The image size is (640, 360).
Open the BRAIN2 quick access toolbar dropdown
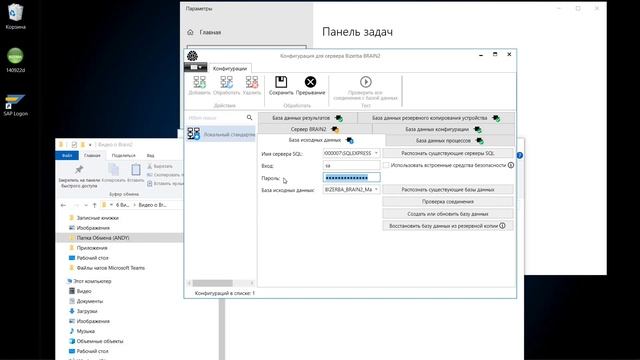click(196, 67)
